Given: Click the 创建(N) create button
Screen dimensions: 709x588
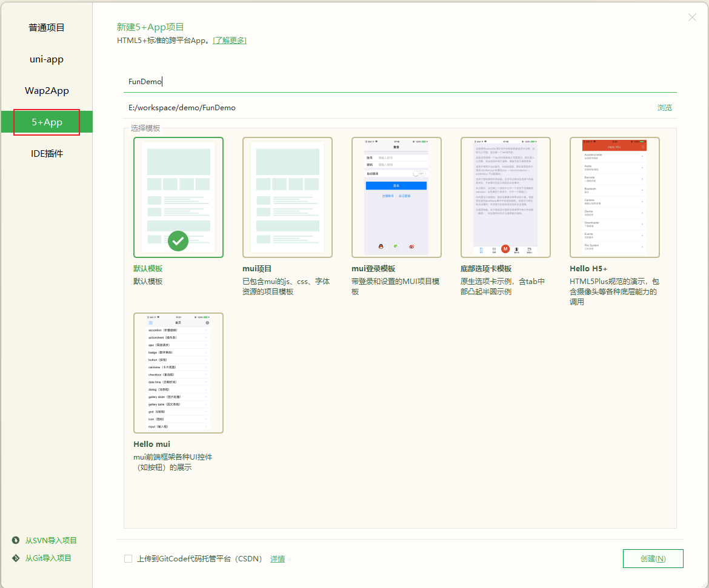Looking at the screenshot, I should tap(653, 558).
